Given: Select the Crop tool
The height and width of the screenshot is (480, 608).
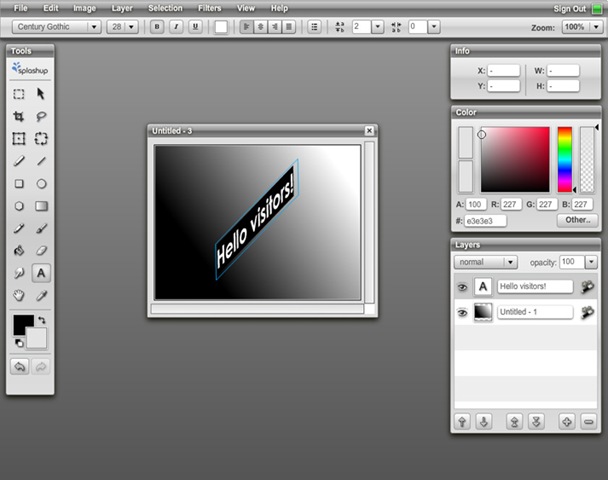Looking at the screenshot, I should [x=19, y=116].
